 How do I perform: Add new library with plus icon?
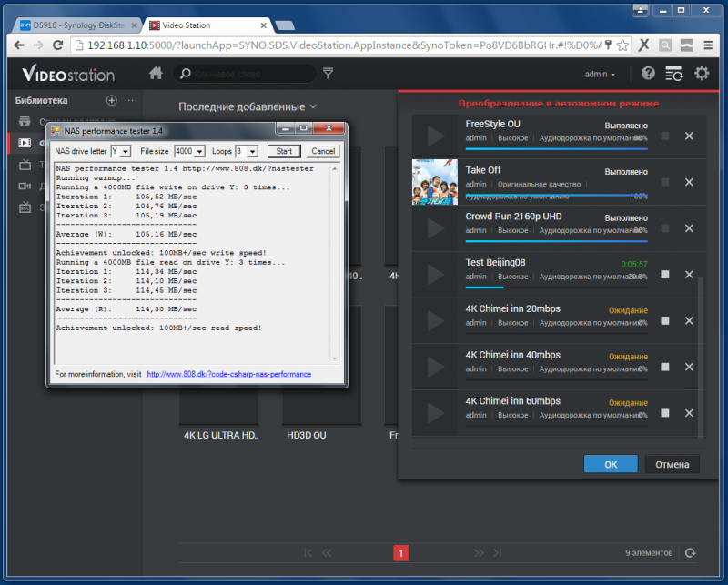coord(111,100)
